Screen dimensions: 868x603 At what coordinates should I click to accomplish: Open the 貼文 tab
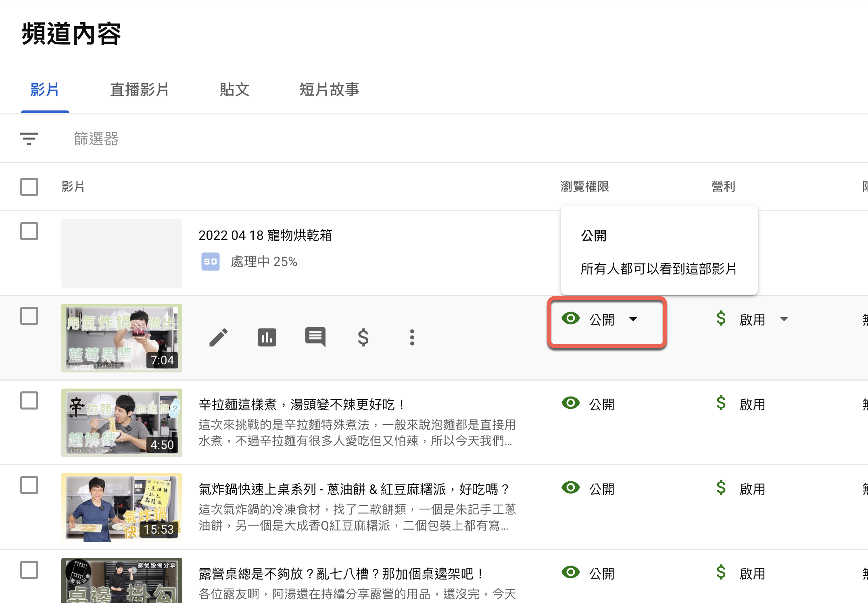point(234,89)
